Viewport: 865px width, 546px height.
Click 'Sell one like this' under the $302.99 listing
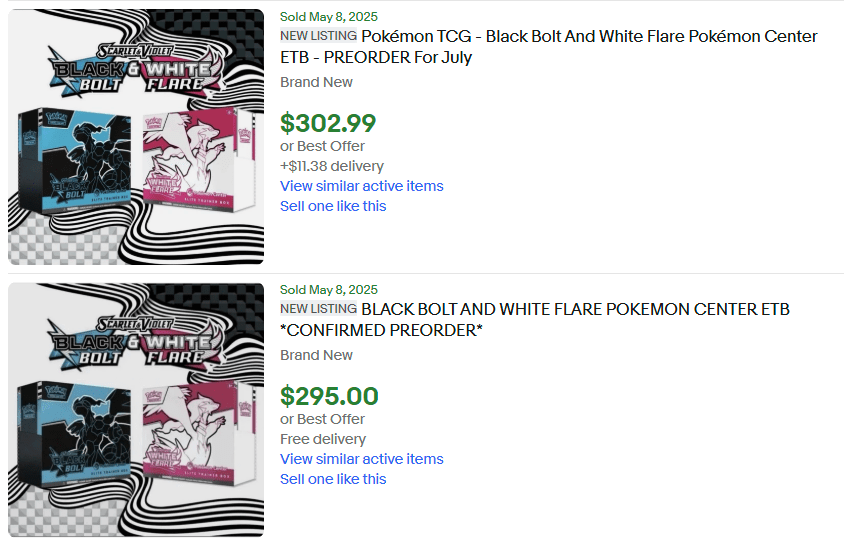pyautogui.click(x=333, y=206)
